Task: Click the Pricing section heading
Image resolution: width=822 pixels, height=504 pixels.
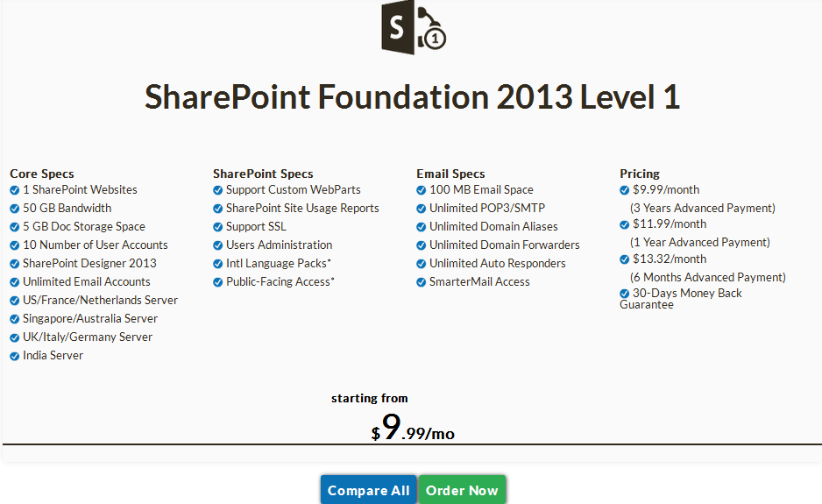Action: [x=640, y=174]
